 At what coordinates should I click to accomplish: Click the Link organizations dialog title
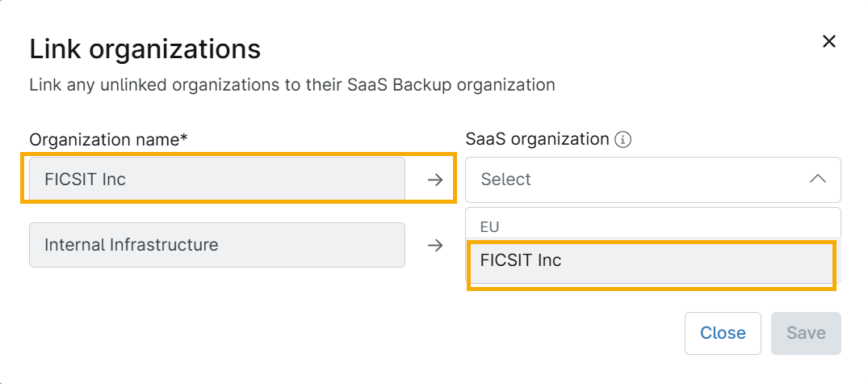[145, 49]
